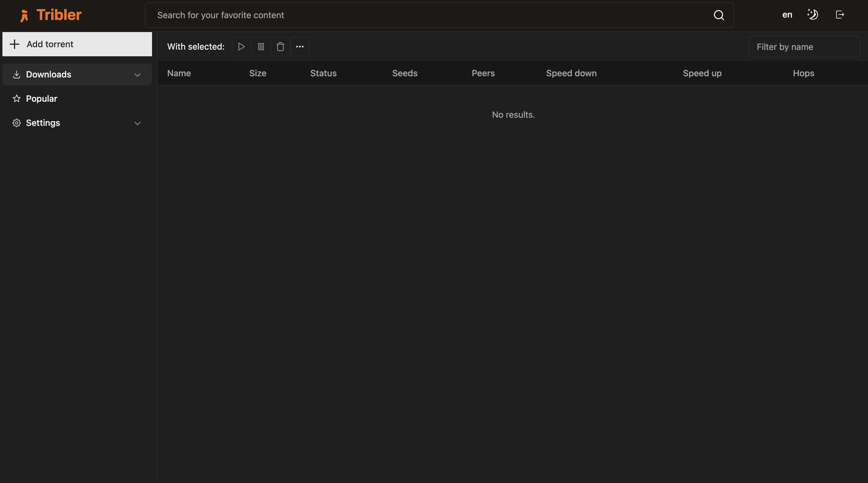
Task: Click the Filter by name field
Action: (804, 46)
